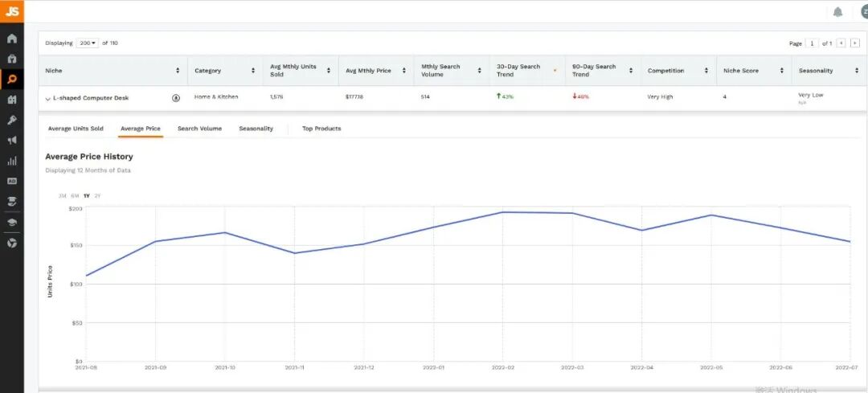This screenshot has width=868, height=393.
Task: Click the 1,576 units sold value
Action: (x=276, y=97)
